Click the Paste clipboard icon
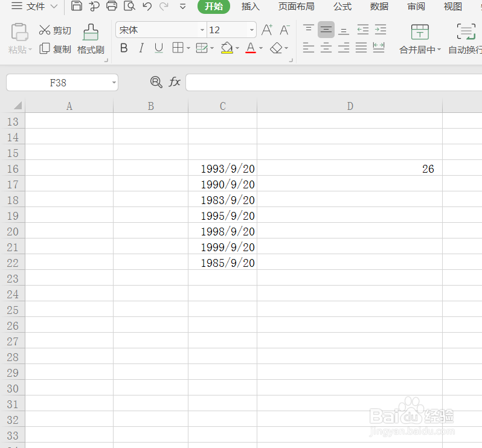The width and height of the screenshot is (482, 448). (x=20, y=32)
